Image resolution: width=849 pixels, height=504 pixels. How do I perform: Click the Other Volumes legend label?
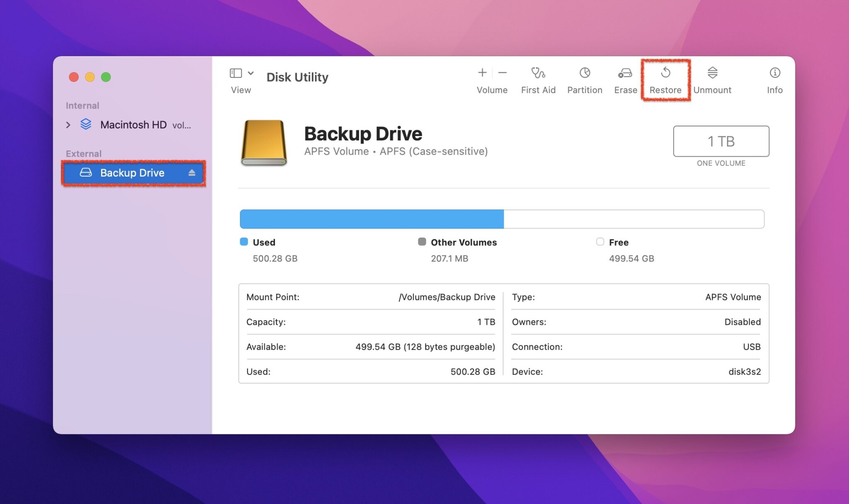coord(463,242)
